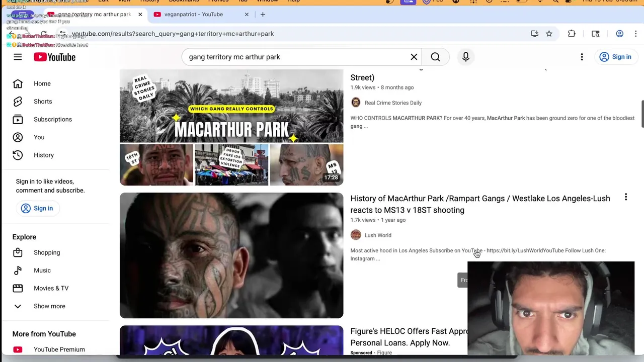Click the sidebar Sign in button

coord(37,208)
